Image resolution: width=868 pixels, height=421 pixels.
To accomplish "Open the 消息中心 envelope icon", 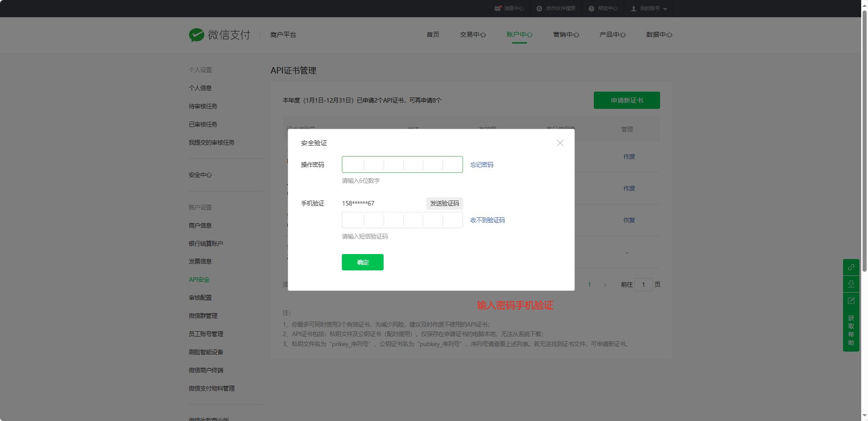I will 498,9.
